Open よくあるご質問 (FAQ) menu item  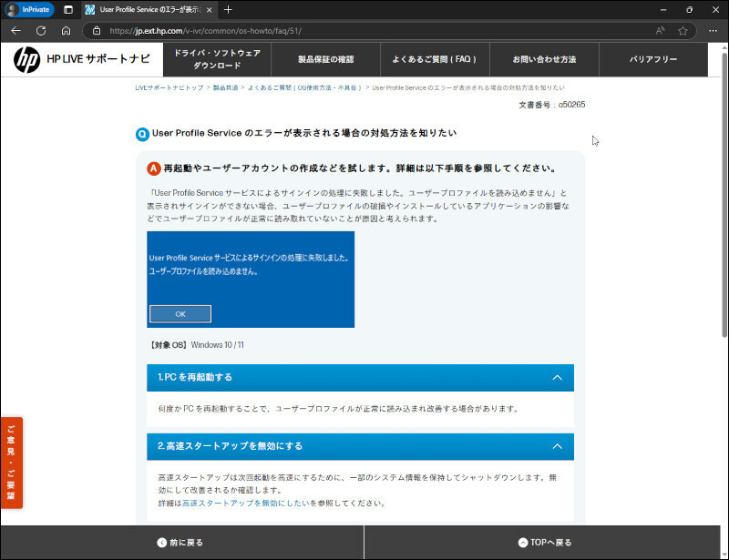tap(435, 59)
